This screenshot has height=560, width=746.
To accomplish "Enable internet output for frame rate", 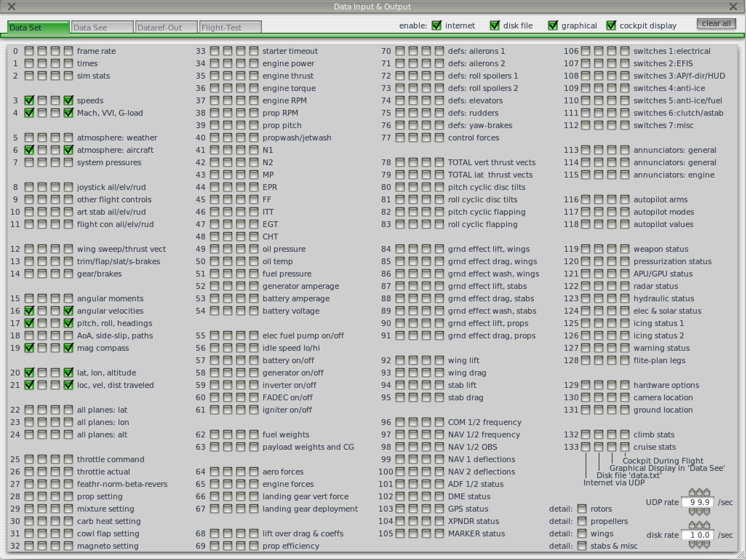I will click(29, 51).
